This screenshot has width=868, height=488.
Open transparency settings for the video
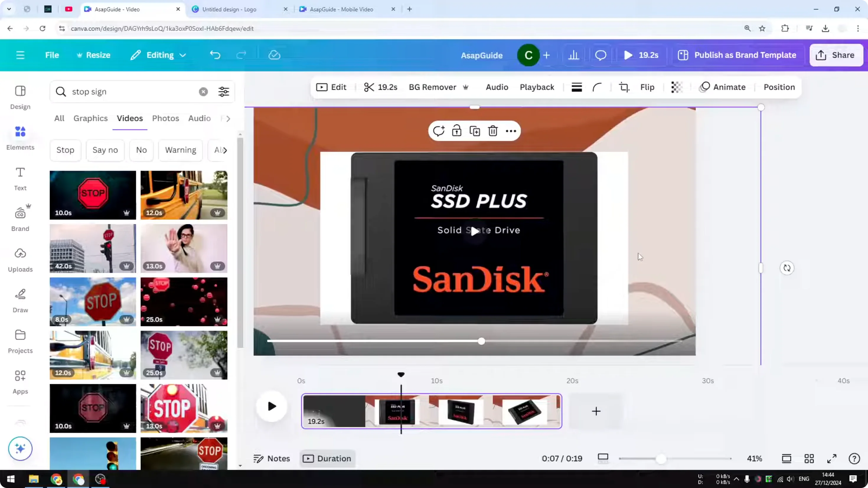click(676, 87)
